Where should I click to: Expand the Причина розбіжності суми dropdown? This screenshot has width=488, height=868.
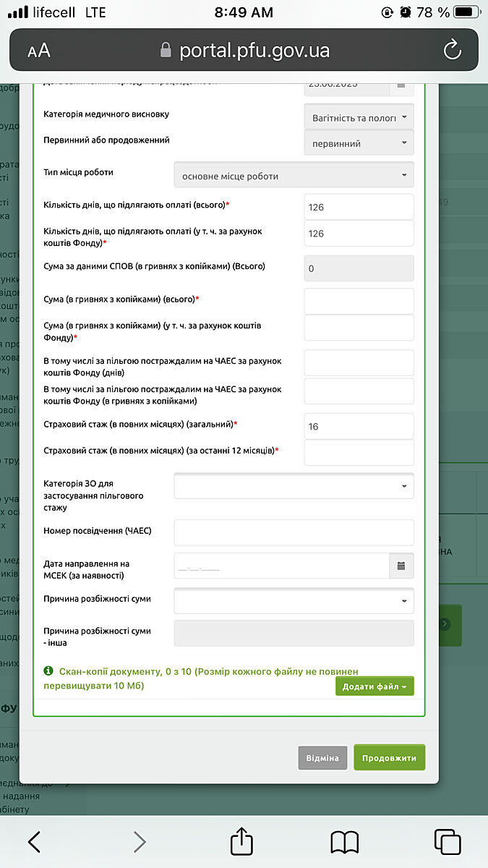point(294,600)
